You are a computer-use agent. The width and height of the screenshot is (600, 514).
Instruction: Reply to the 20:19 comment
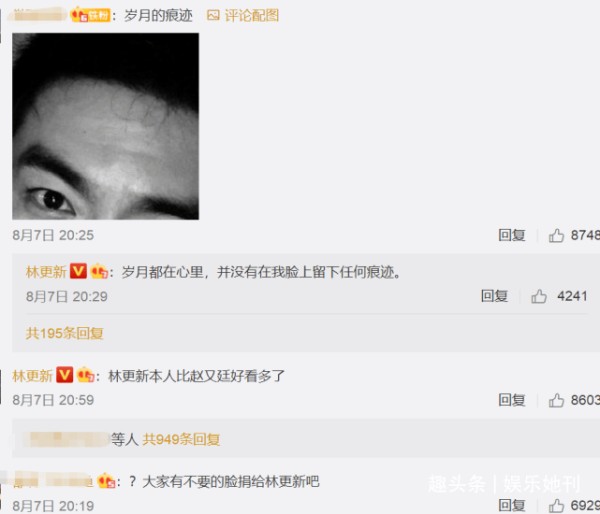(x=512, y=505)
